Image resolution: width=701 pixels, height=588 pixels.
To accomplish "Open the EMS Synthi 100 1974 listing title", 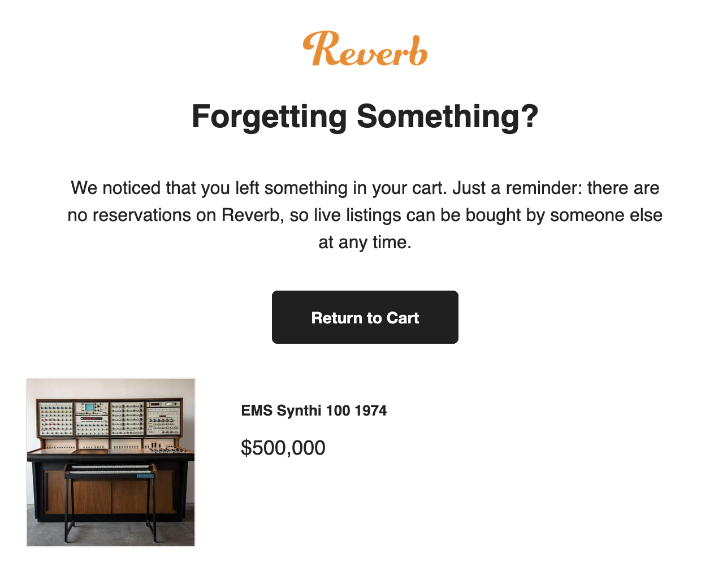I will 314,410.
